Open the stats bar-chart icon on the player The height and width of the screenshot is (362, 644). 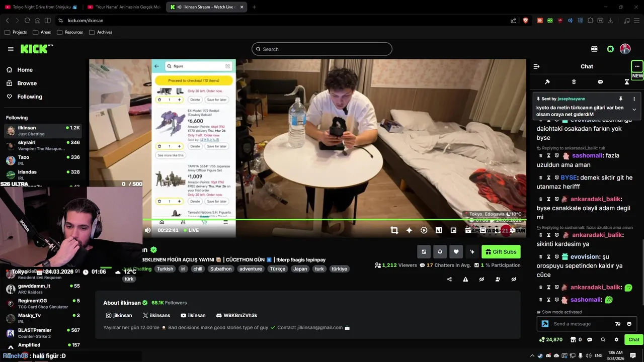click(x=438, y=230)
